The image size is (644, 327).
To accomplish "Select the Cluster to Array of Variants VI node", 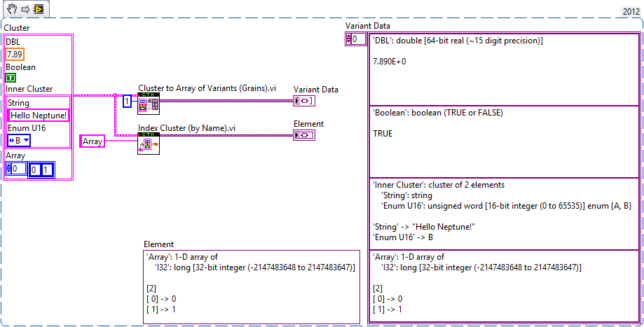I will [149, 104].
